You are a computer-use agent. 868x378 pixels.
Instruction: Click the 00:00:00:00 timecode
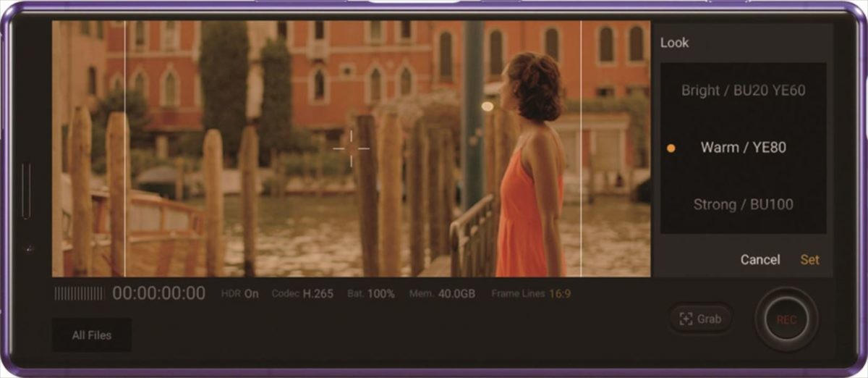pos(158,293)
